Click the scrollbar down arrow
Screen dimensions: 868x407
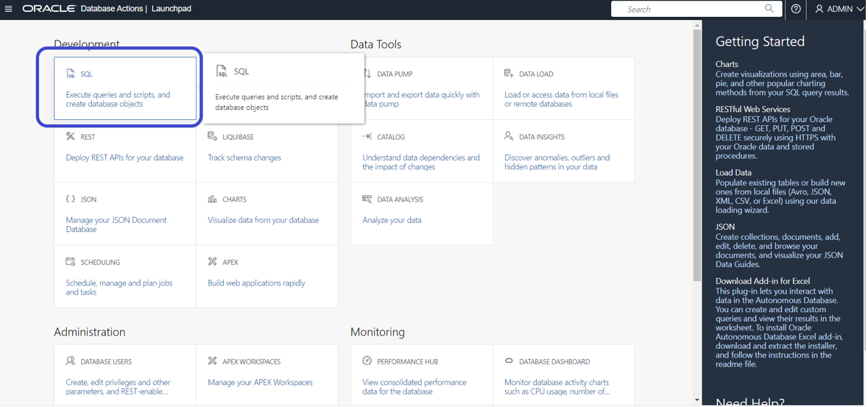click(697, 400)
